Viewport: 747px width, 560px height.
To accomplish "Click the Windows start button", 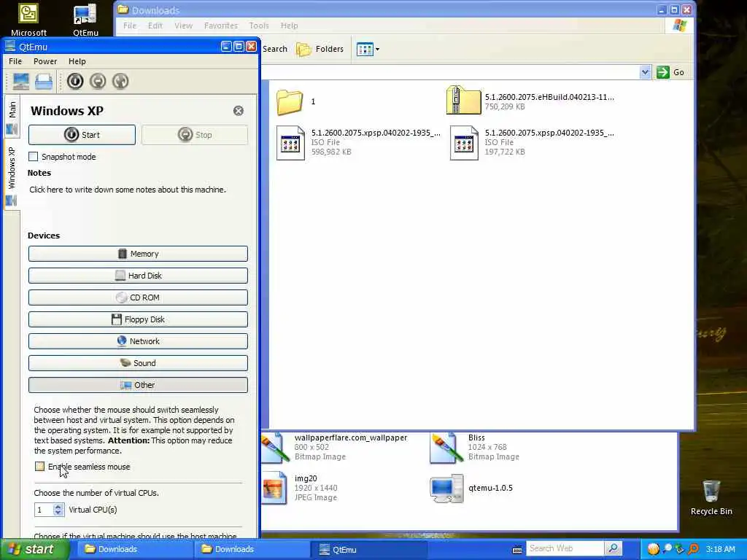I will (34, 550).
